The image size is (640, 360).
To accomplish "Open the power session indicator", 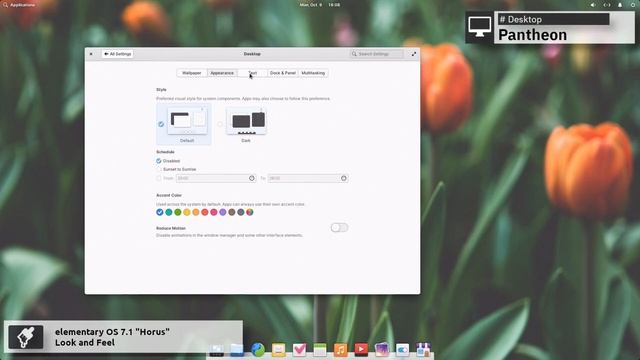I will point(633,5).
